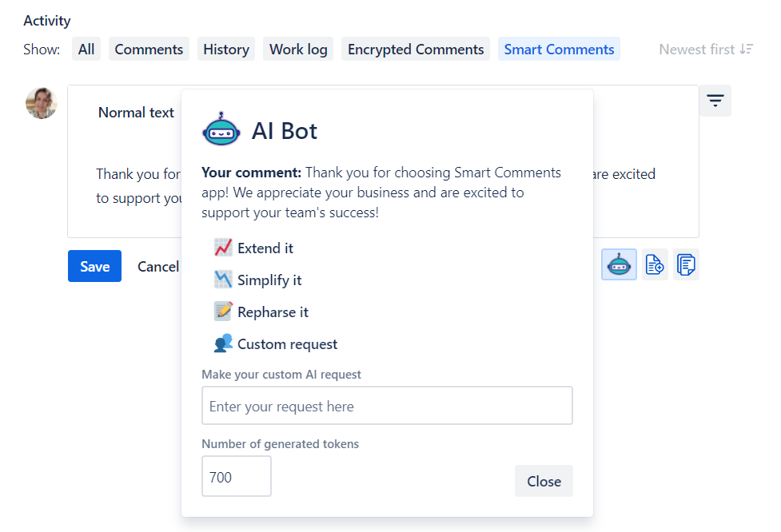The height and width of the screenshot is (532, 781).
Task: Save the comment
Action: pyautogui.click(x=94, y=267)
